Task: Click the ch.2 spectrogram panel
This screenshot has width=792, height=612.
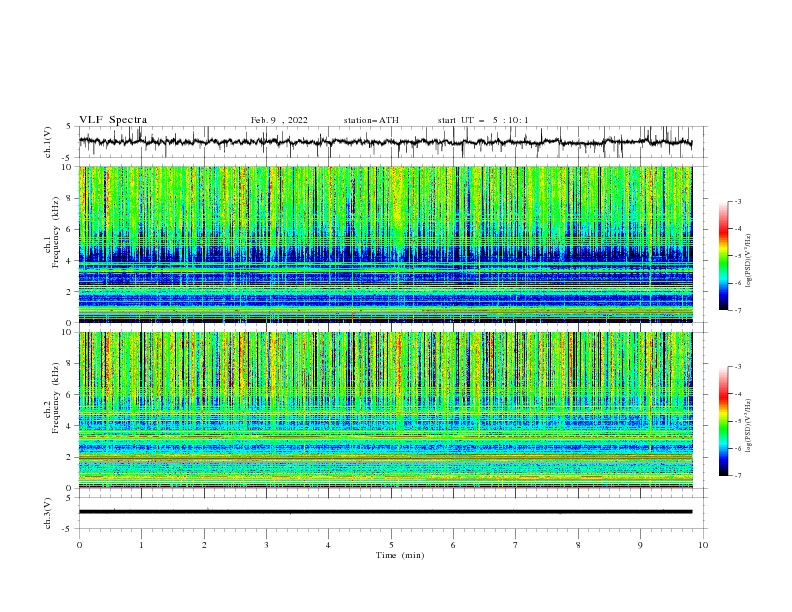Action: pos(385,410)
